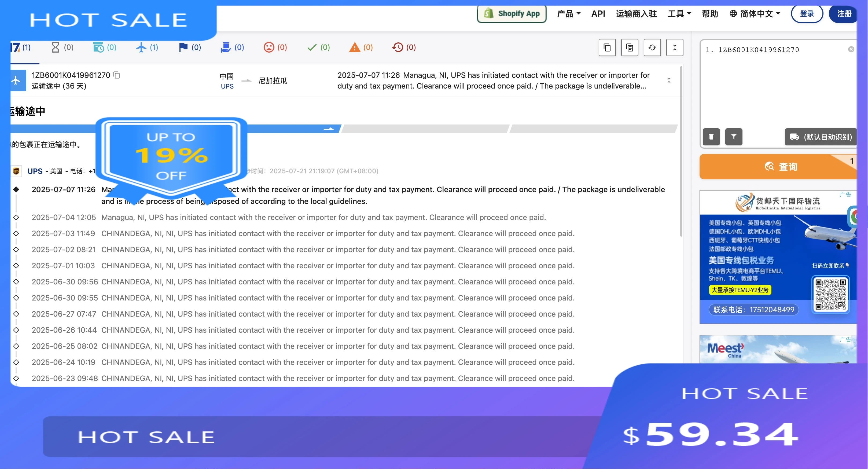Collapse all results with toolbar arrows icon

pyautogui.click(x=675, y=47)
